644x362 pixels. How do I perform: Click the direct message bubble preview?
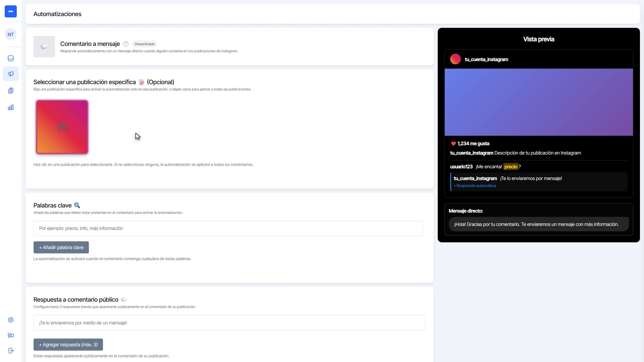click(539, 224)
